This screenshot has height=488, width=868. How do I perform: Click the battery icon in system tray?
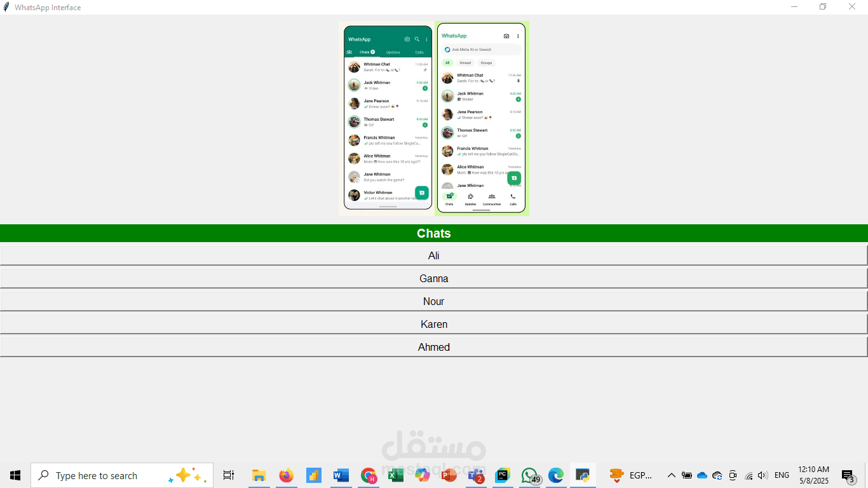[687, 475]
